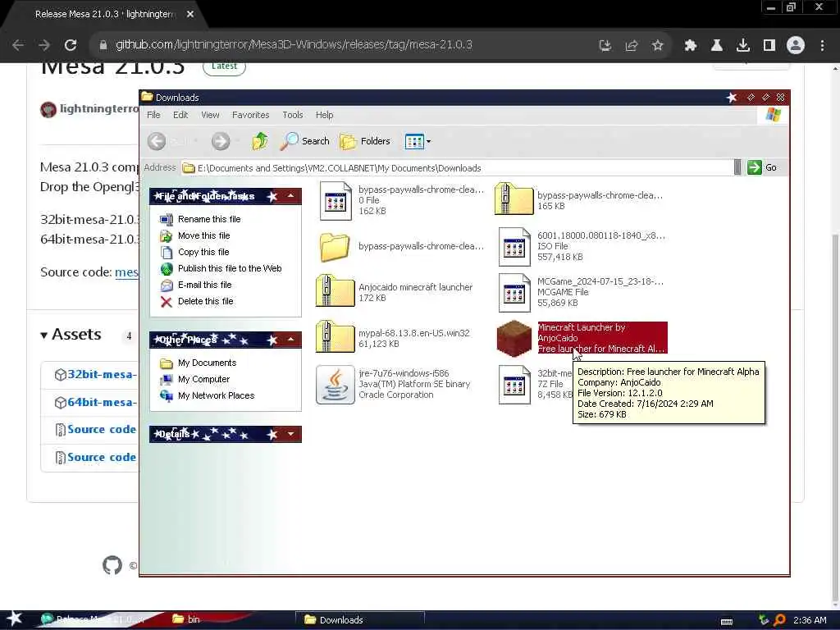Click the Explorer address bar path field
This screenshot has height=630, width=840.
click(456, 168)
